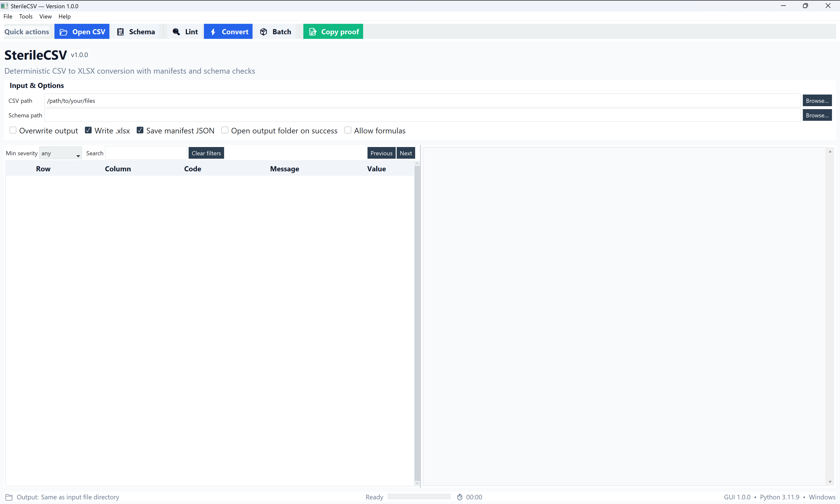840x504 pixels.
Task: Run Lint via the magnifier icon
Action: (x=176, y=32)
